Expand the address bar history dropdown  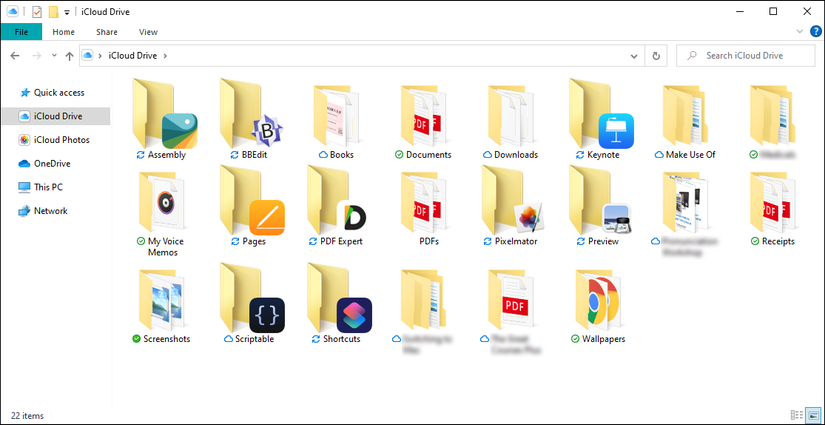pyautogui.click(x=635, y=56)
